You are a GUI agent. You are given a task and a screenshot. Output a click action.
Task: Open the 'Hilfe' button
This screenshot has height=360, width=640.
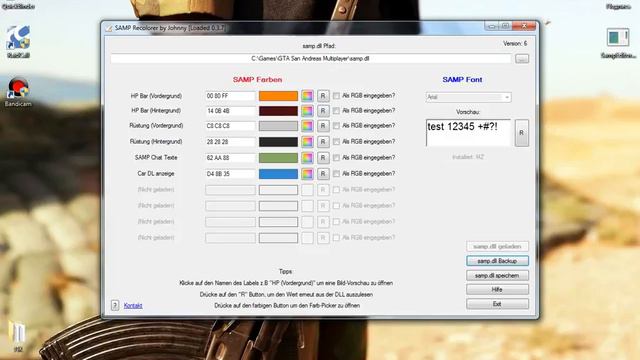click(x=497, y=289)
